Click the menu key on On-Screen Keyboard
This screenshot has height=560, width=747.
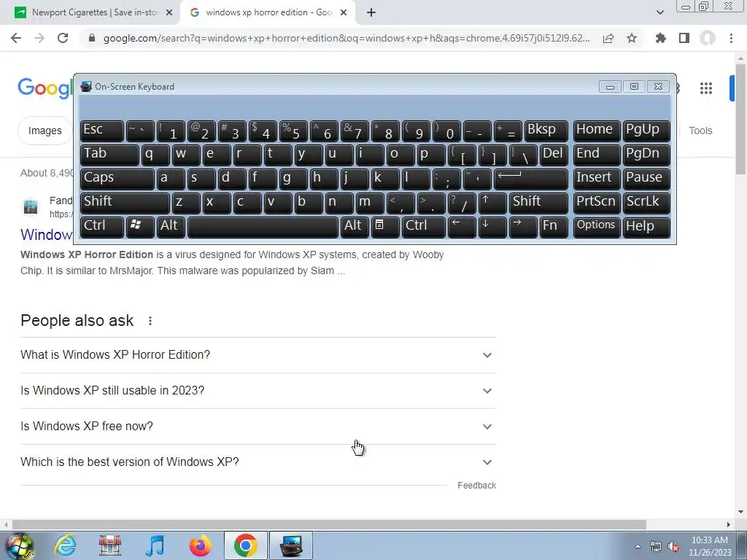385,227
